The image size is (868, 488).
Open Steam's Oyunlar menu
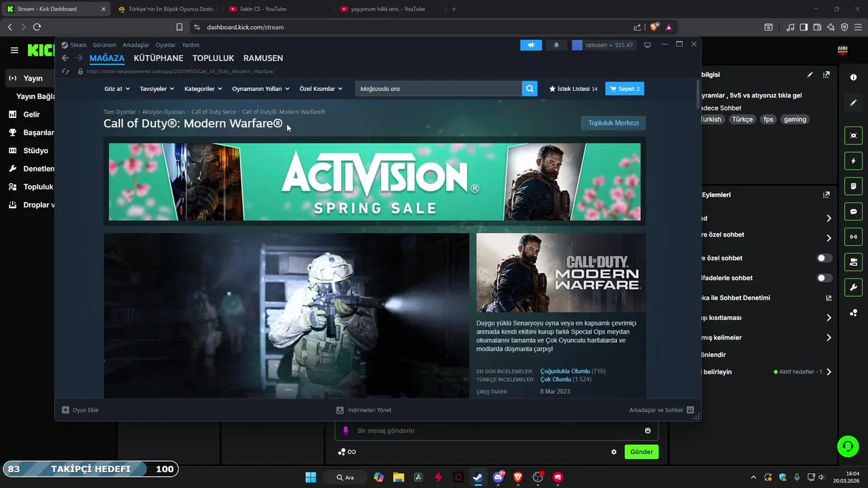(x=165, y=45)
